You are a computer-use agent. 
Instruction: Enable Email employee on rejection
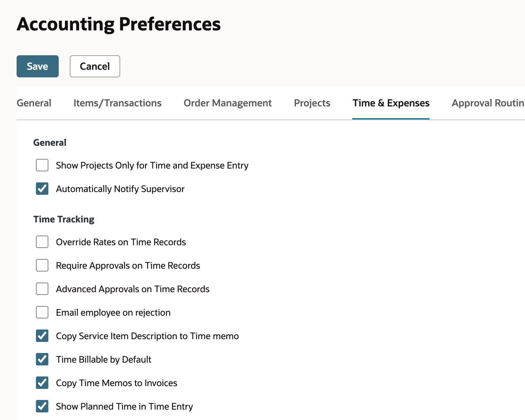[x=42, y=312]
